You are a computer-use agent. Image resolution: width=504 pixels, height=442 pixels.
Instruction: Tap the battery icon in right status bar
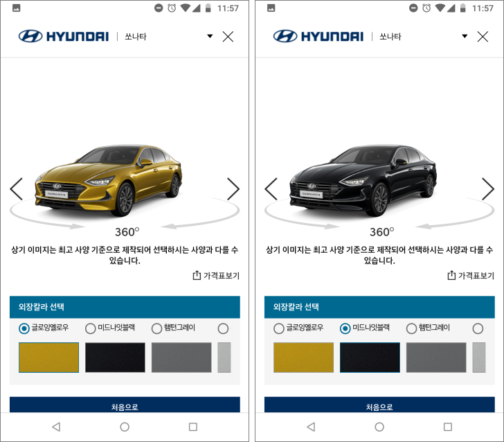click(x=462, y=8)
